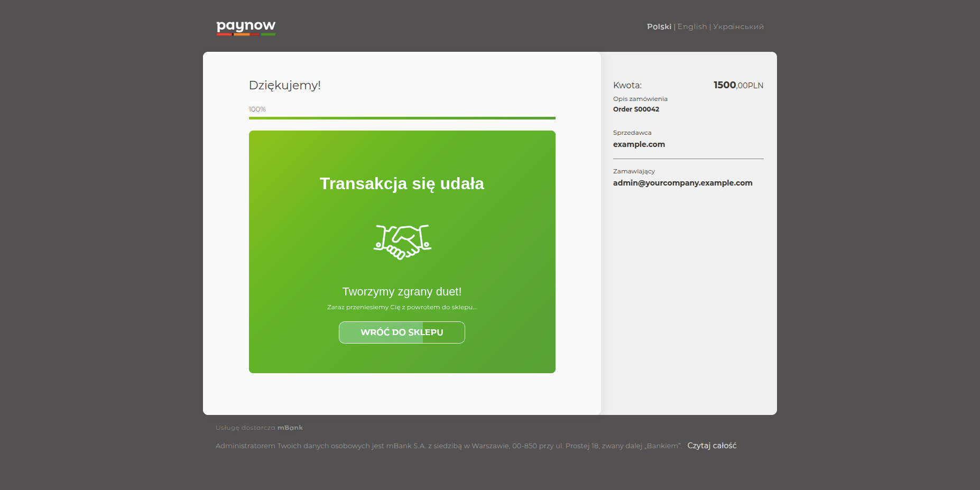
Task: Click the Transakcja się udała heading
Action: pos(402,183)
